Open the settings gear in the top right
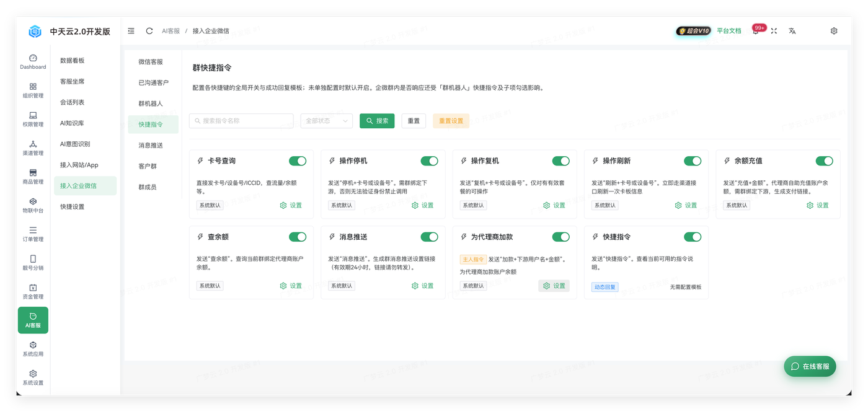Image resolution: width=868 pixels, height=412 pixels. coord(834,31)
